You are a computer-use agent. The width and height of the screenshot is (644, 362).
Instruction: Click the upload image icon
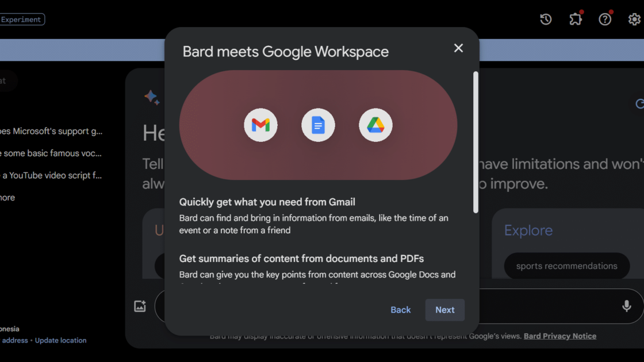click(140, 306)
